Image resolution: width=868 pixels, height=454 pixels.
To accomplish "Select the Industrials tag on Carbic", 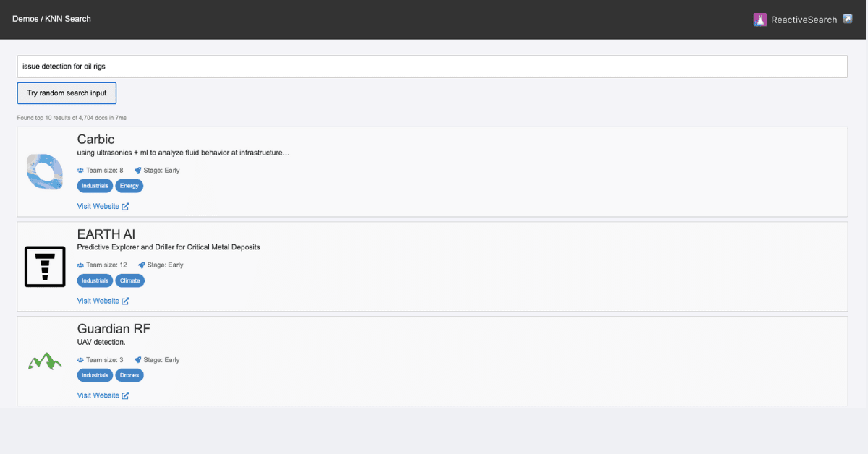I will pos(95,186).
